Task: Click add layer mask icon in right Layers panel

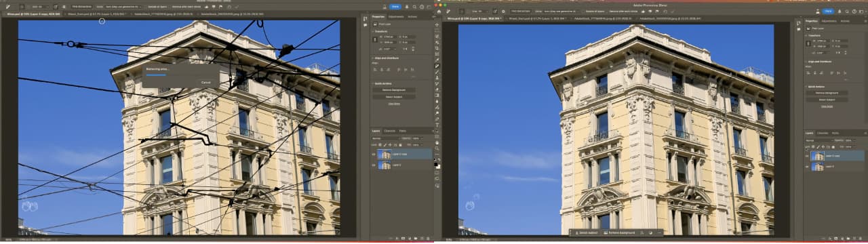Action: (835, 238)
